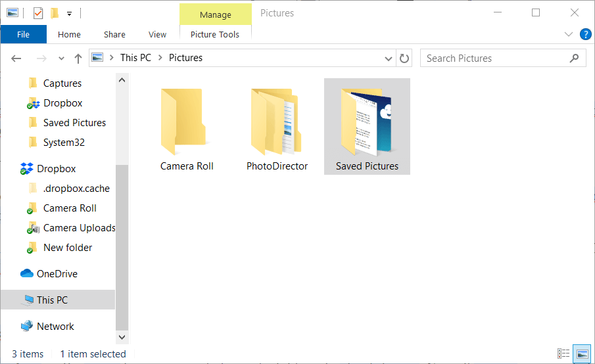
Task: Click the Refresh button in address bar
Action: pos(405,58)
